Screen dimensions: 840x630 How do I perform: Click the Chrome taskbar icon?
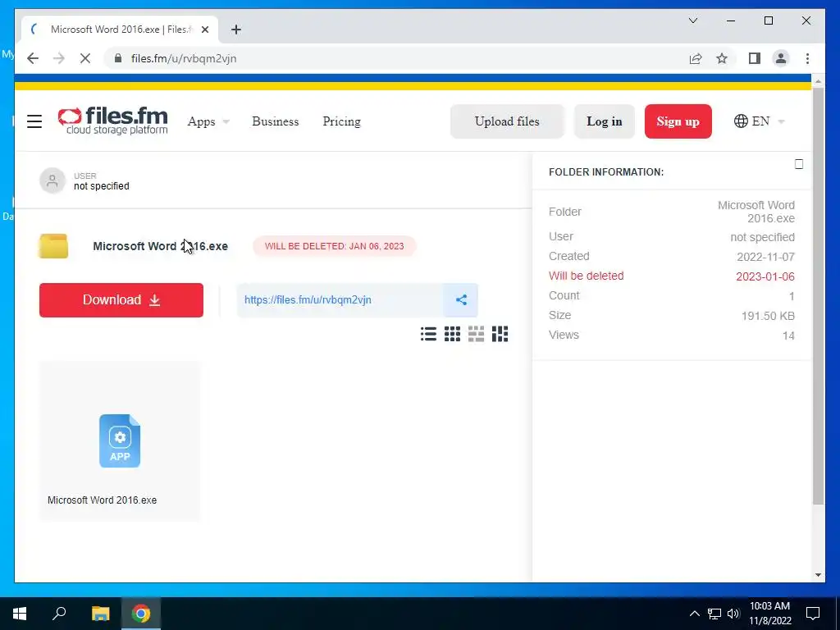[141, 614]
